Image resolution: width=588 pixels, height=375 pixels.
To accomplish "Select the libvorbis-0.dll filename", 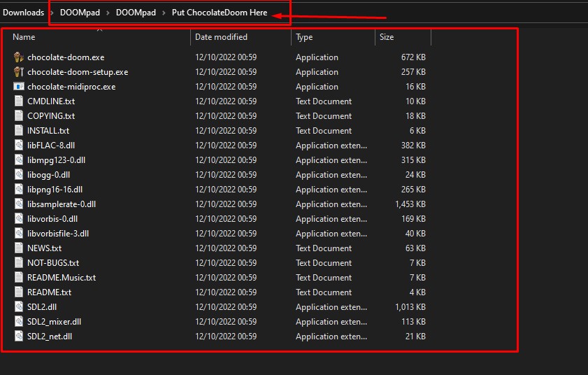I will (52, 219).
